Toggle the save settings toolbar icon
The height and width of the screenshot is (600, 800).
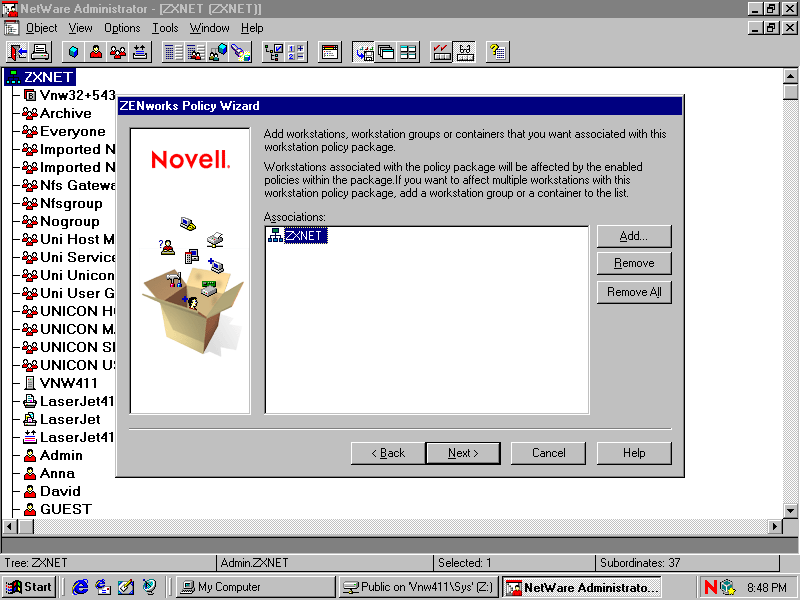tap(363, 52)
